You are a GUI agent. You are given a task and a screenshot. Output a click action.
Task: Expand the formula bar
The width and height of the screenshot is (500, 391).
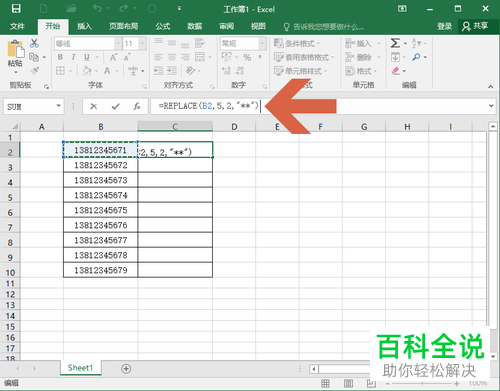(x=491, y=106)
